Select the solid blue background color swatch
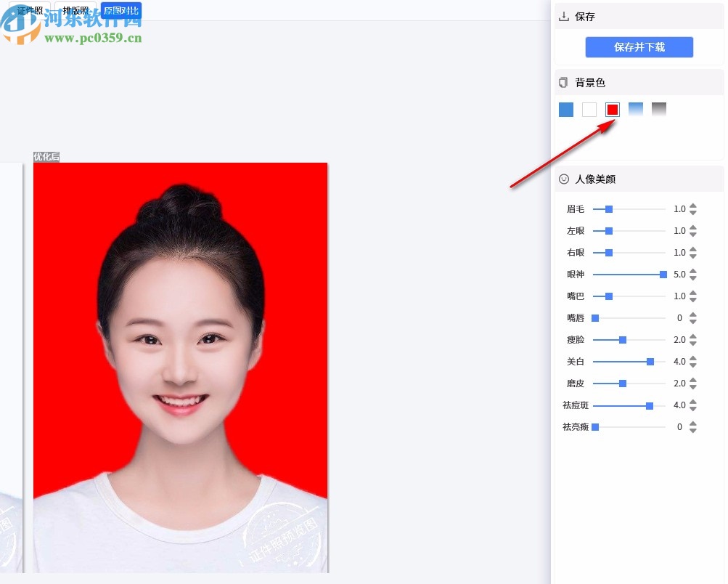 (x=566, y=109)
